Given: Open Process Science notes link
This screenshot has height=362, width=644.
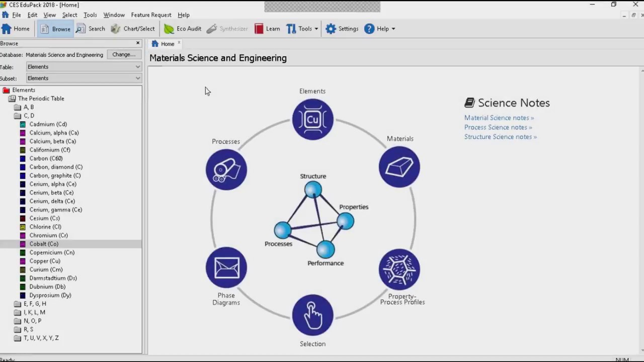Looking at the screenshot, I should 498,127.
